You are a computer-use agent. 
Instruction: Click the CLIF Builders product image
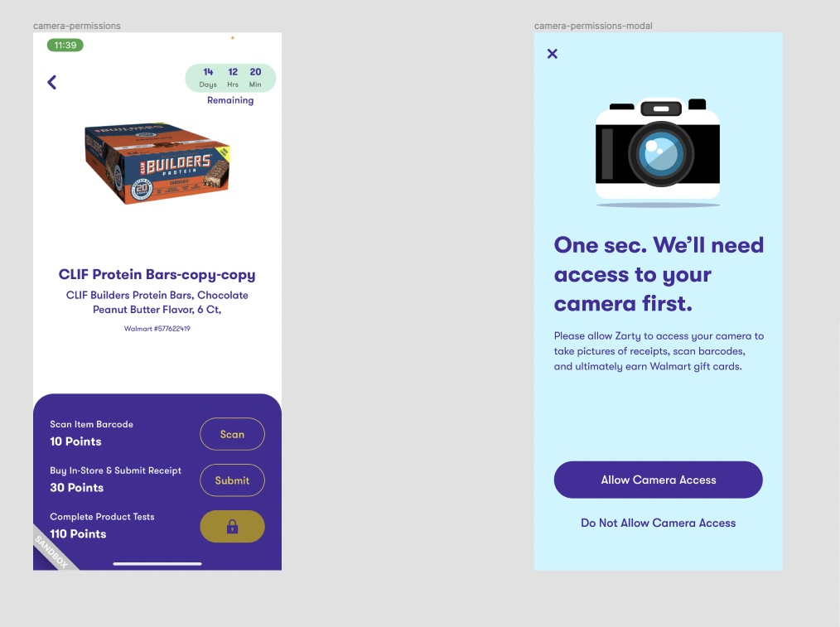tap(157, 163)
